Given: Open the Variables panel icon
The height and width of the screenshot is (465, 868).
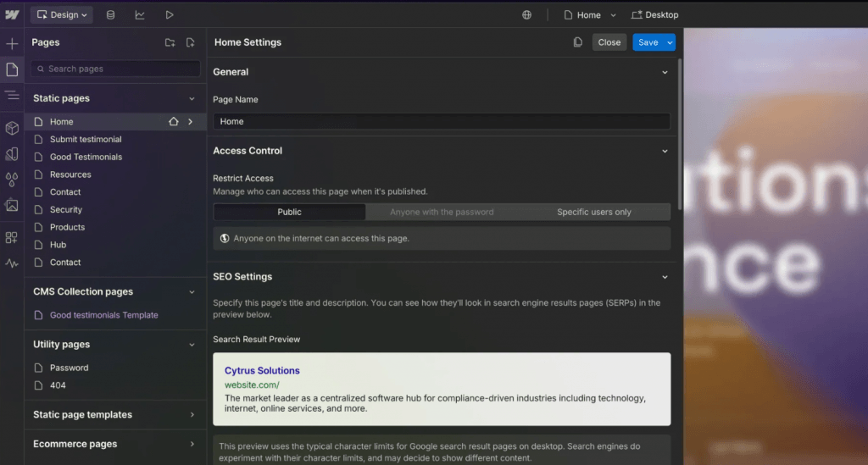Looking at the screenshot, I should click(x=12, y=153).
